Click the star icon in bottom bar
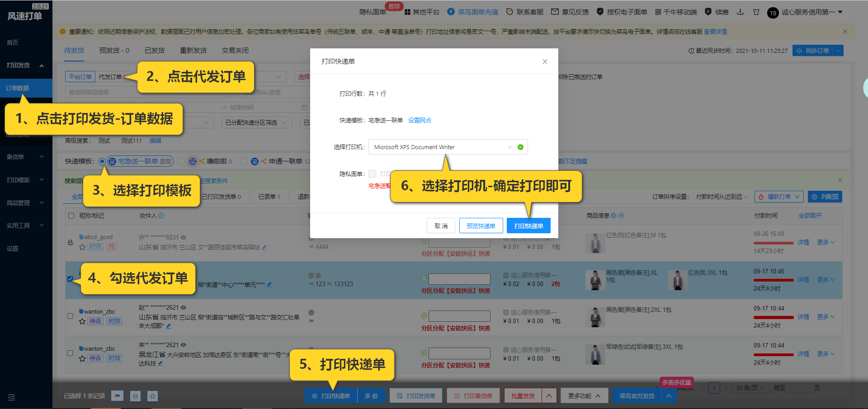Screen dimensions: 868x409 [x=153, y=396]
